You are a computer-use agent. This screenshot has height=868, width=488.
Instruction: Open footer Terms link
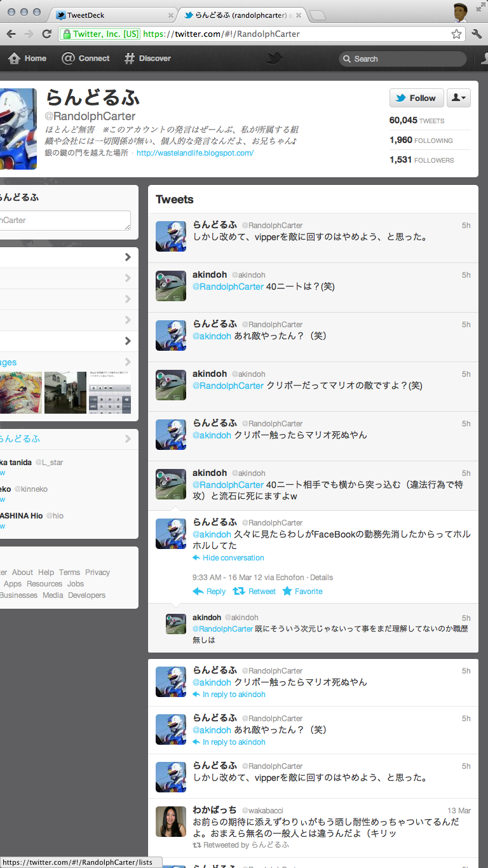(70, 573)
